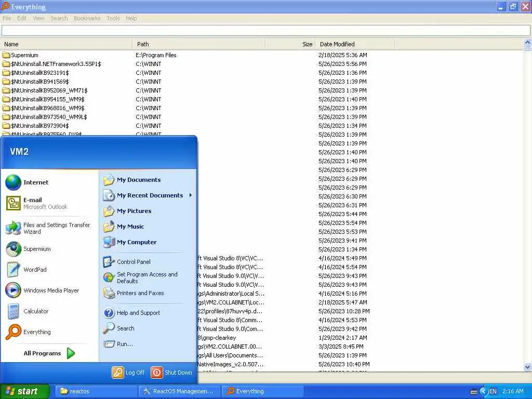Image resolution: width=532 pixels, height=399 pixels.
Task: Select $NtUninstallKB968816_WM9$ row
Action: click(x=261, y=108)
